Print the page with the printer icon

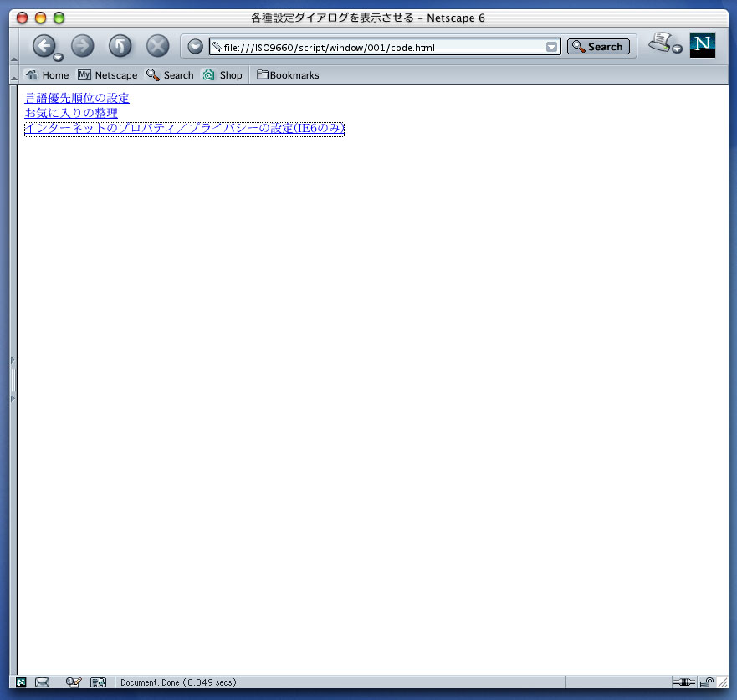coord(660,43)
